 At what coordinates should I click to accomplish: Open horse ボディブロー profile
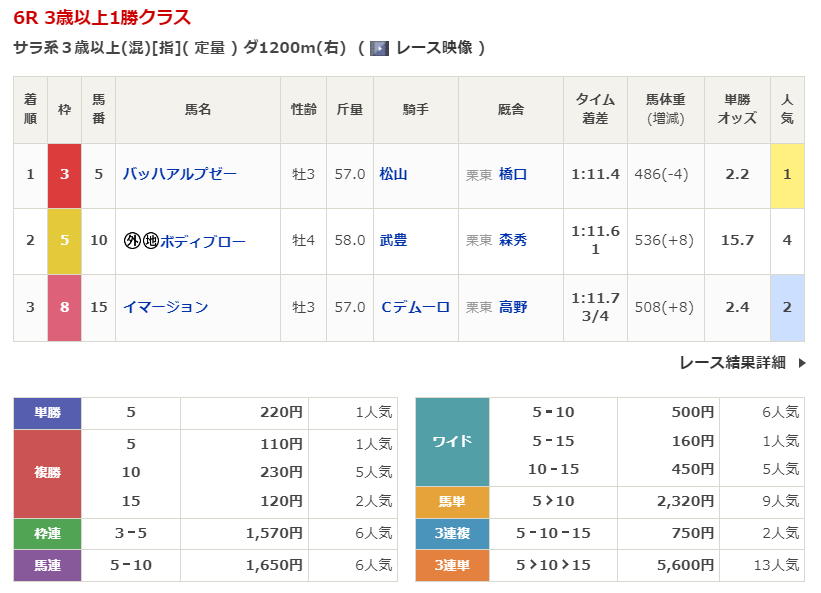(x=202, y=241)
